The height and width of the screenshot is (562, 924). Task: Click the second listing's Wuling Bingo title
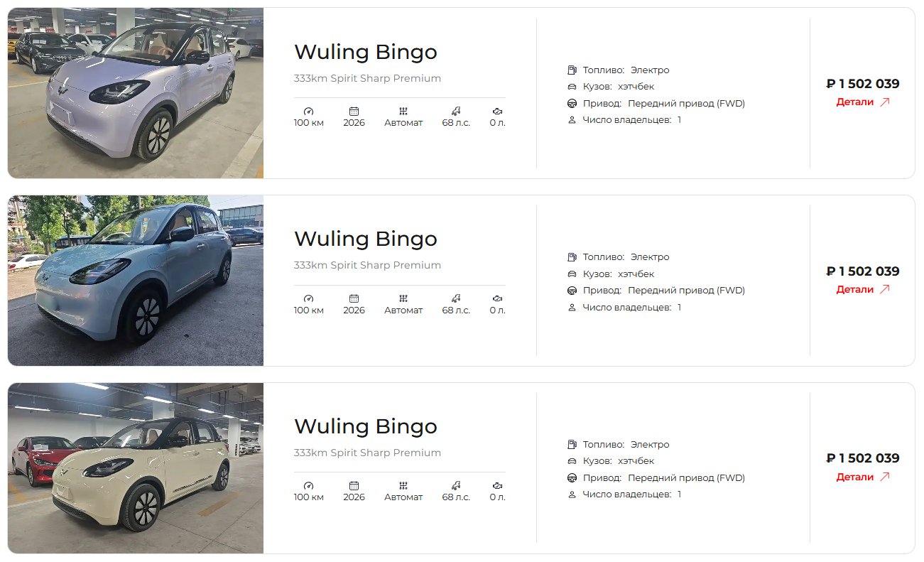366,239
